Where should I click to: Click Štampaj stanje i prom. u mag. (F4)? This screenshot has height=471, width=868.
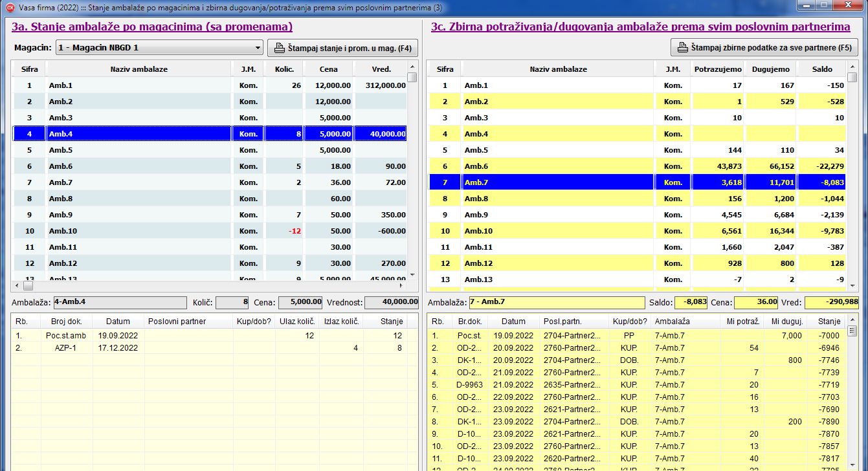point(342,48)
